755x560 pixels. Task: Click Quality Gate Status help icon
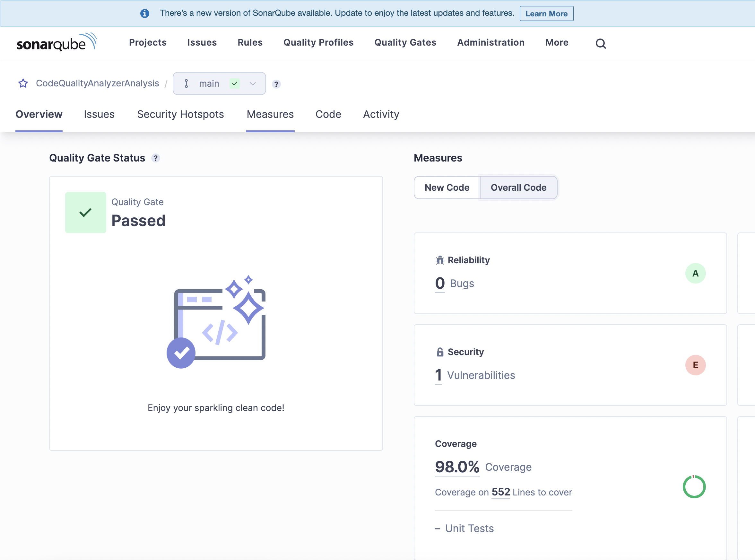[x=156, y=158]
